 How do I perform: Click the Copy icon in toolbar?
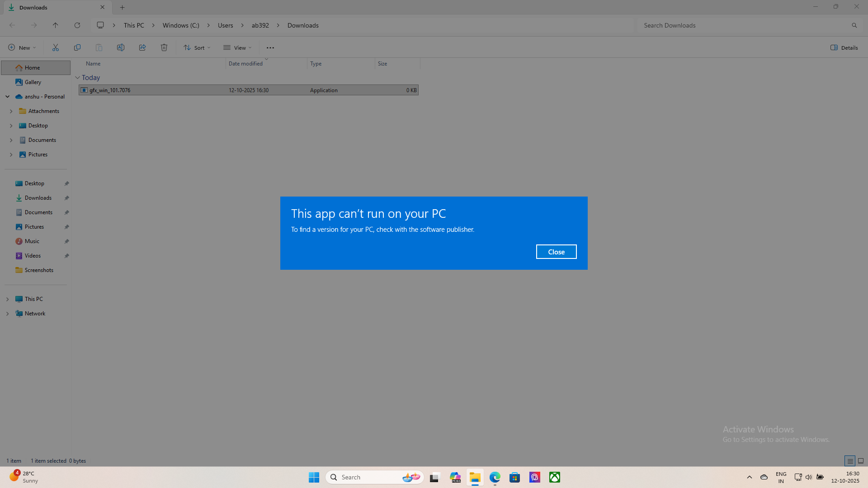(x=77, y=47)
